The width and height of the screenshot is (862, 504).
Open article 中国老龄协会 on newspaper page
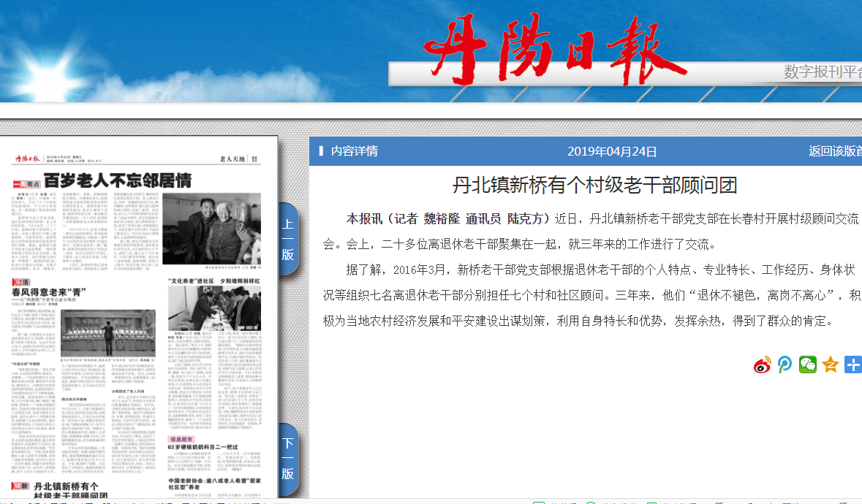pyautogui.click(x=214, y=483)
